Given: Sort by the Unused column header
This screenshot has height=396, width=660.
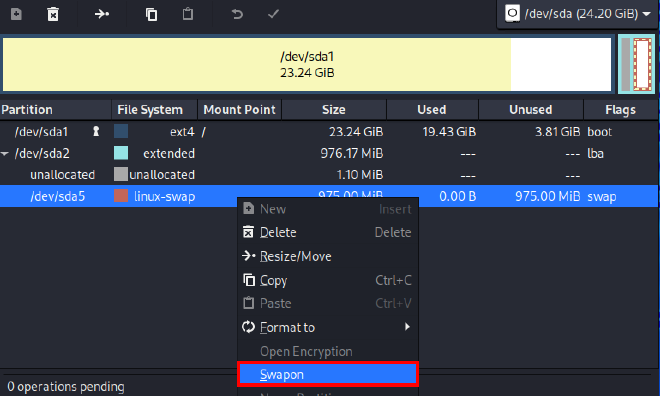Looking at the screenshot, I should click(531, 110).
